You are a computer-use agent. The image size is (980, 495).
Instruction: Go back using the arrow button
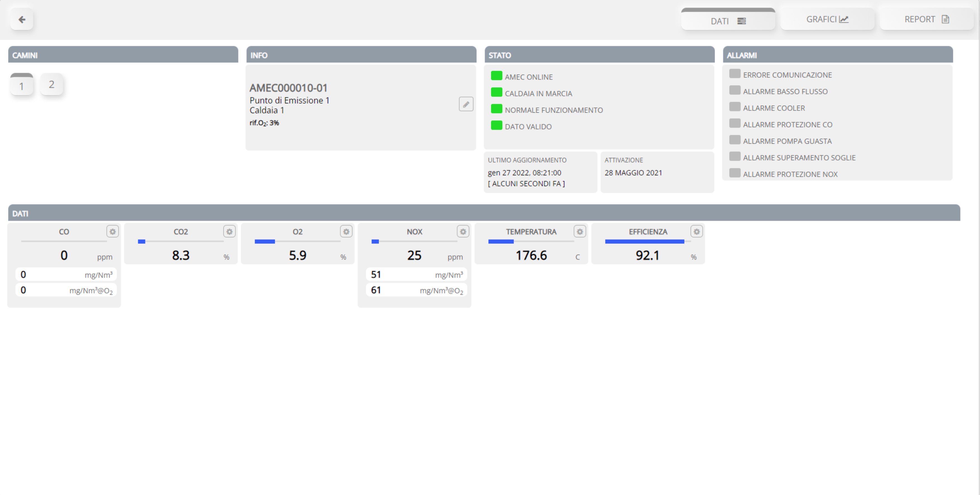[x=22, y=19]
